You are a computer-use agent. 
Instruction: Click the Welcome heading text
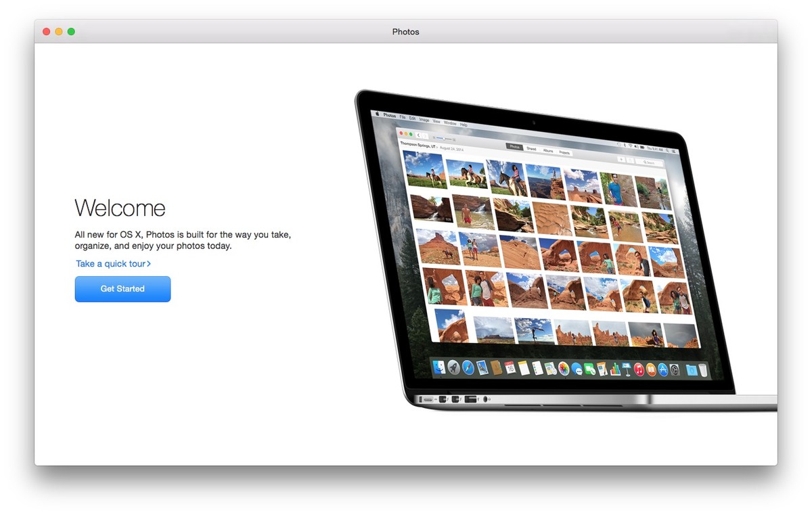[x=120, y=208]
